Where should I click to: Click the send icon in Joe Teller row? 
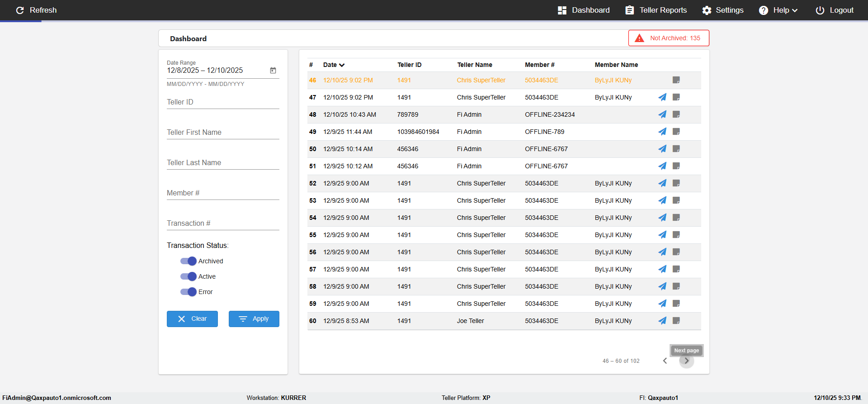(662, 321)
